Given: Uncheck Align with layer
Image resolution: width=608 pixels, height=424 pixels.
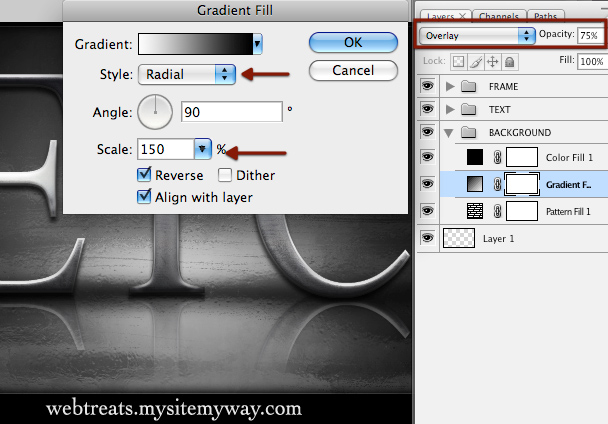Looking at the screenshot, I should pos(144,197).
